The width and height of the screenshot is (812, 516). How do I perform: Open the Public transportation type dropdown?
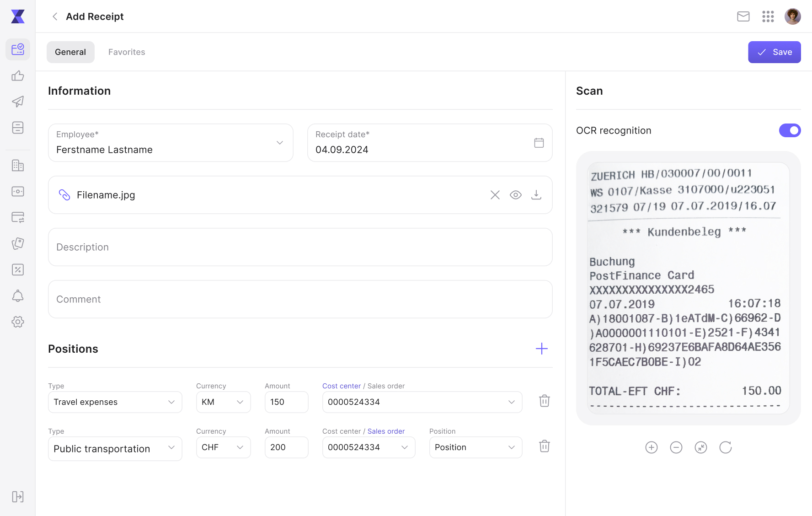point(115,448)
